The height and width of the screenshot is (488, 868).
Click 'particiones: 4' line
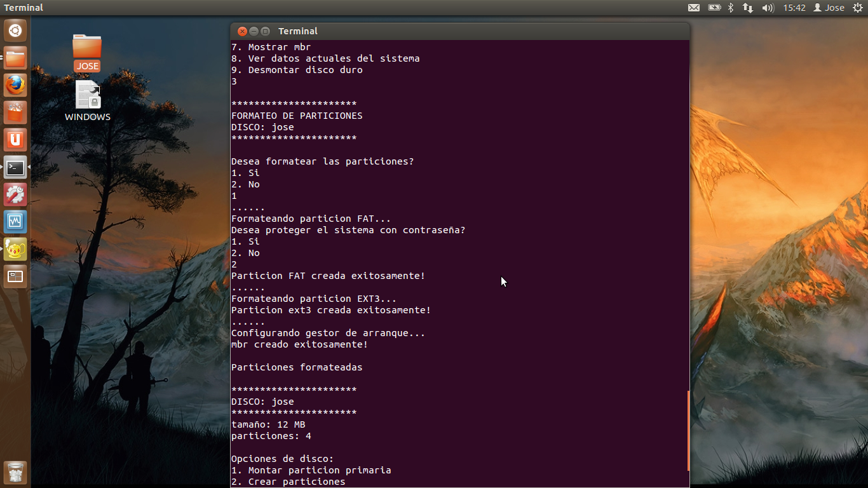tap(271, 436)
